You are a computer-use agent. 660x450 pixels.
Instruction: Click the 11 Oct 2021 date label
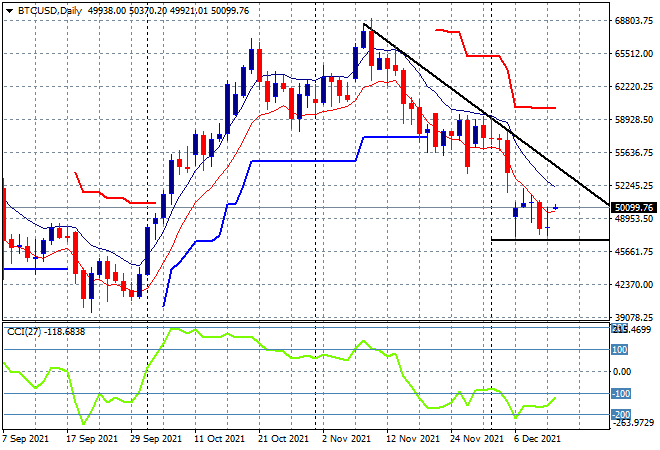pyautogui.click(x=219, y=439)
